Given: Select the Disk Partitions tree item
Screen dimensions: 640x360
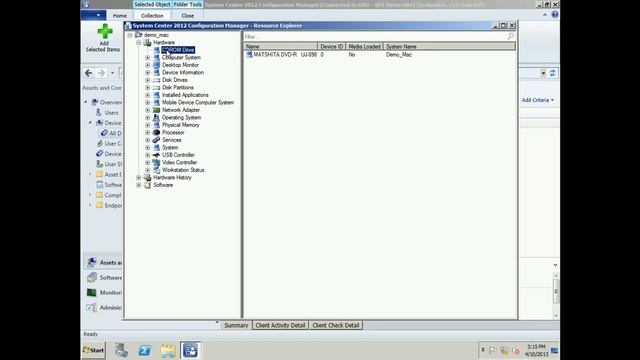Looking at the screenshot, I should [178, 87].
